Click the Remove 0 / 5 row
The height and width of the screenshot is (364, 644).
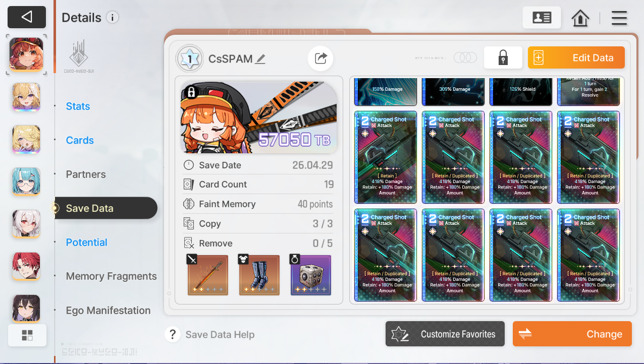click(x=258, y=244)
